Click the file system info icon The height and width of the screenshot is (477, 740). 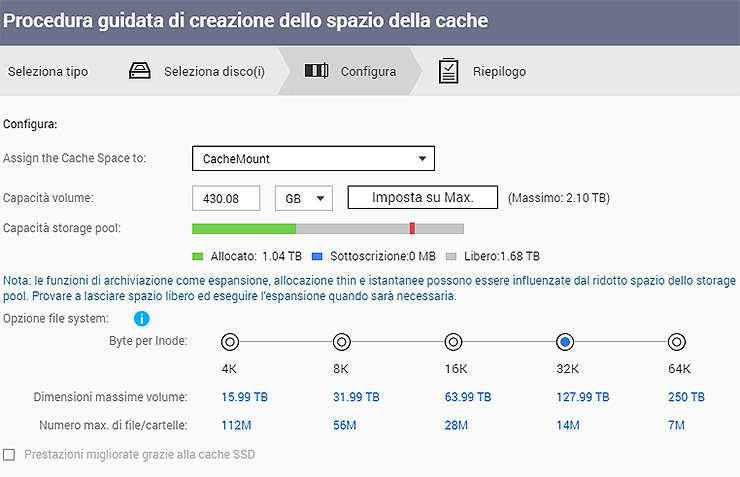coord(142,319)
